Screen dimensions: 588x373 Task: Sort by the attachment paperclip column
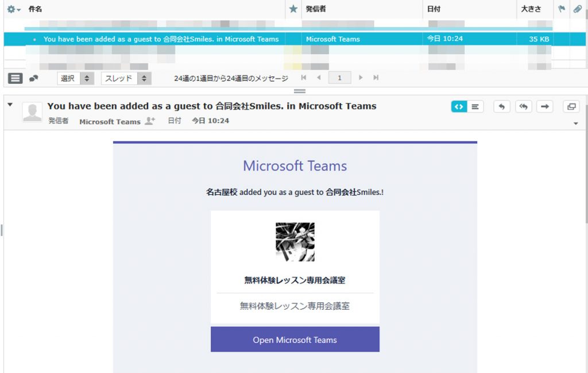[578, 9]
